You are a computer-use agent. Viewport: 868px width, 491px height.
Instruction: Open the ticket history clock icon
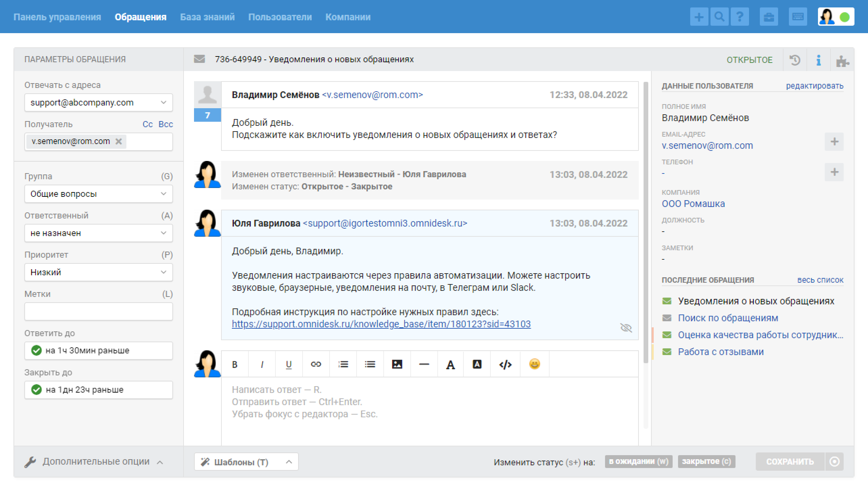pyautogui.click(x=795, y=60)
